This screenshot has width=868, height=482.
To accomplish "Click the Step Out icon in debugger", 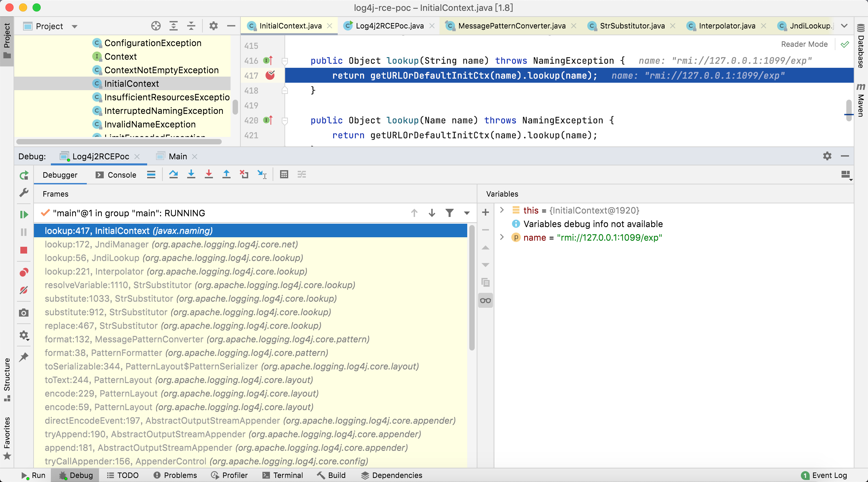I will pos(226,174).
